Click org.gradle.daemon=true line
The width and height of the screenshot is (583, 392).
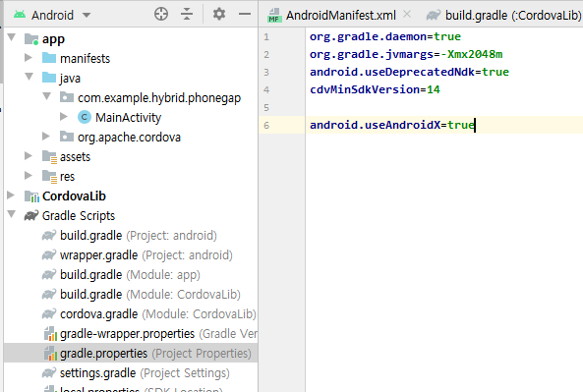coord(385,36)
